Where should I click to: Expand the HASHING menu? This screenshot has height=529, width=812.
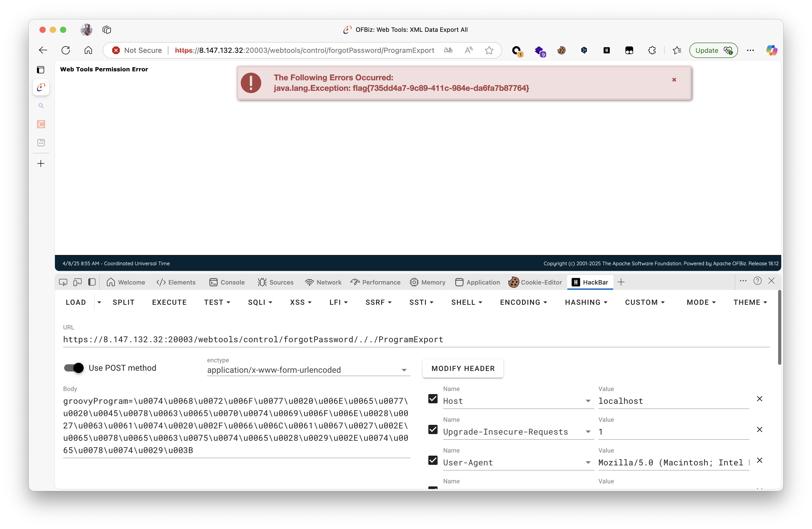click(x=586, y=302)
